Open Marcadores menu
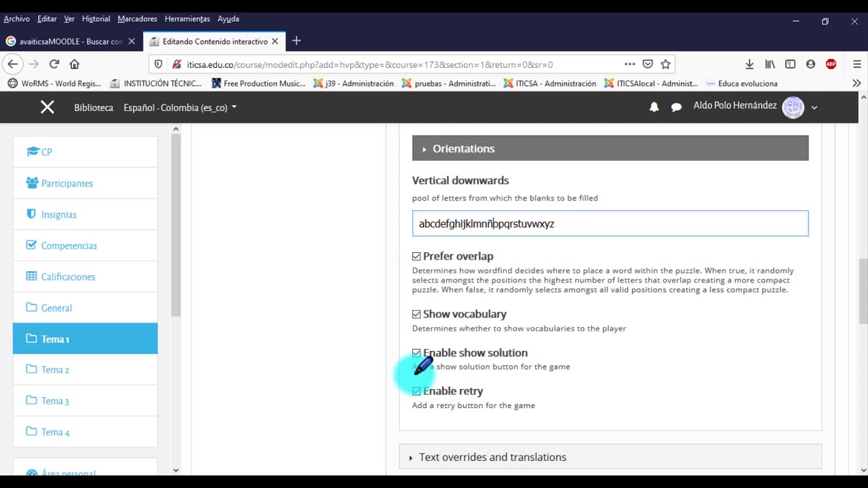The height and width of the screenshot is (488, 868). 137,19
